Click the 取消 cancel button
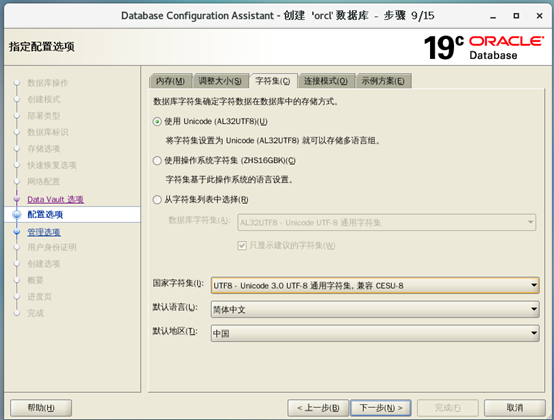The height and width of the screenshot is (420, 554). click(x=515, y=408)
